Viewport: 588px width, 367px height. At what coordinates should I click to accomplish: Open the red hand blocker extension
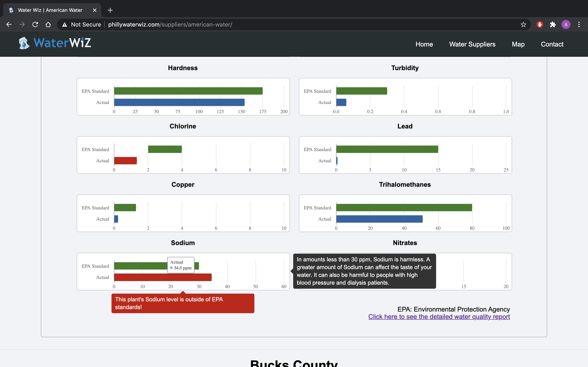[540, 24]
